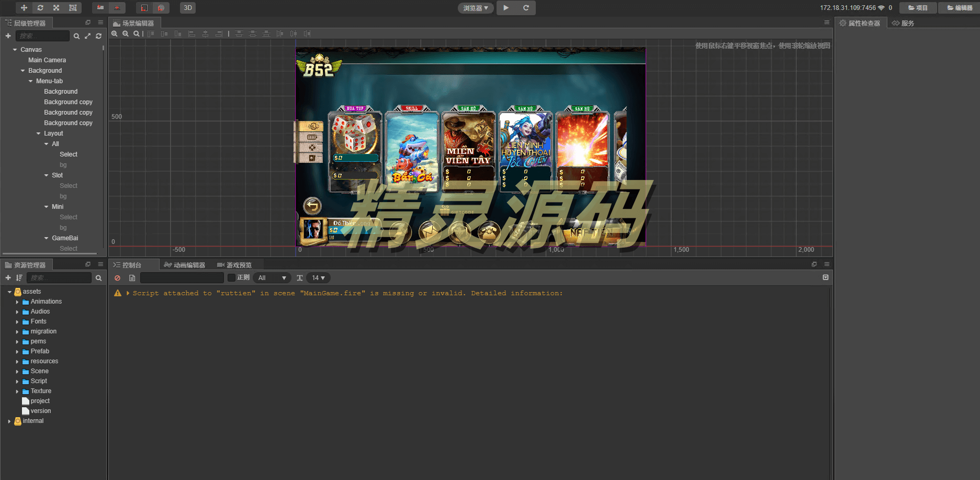Zoom in the scene editor

[x=115, y=34]
